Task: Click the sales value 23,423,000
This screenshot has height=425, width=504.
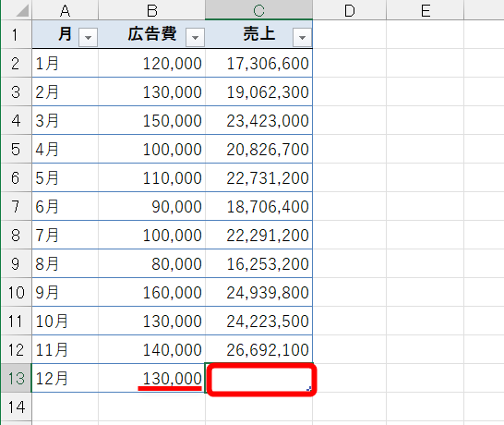Action: tap(259, 120)
